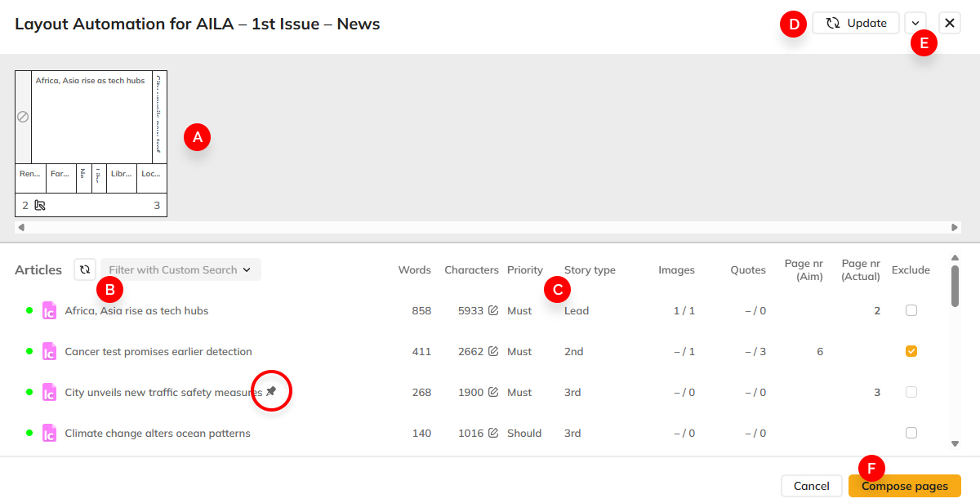Tick Exclude checkbox for Climate change article

pos(911,433)
